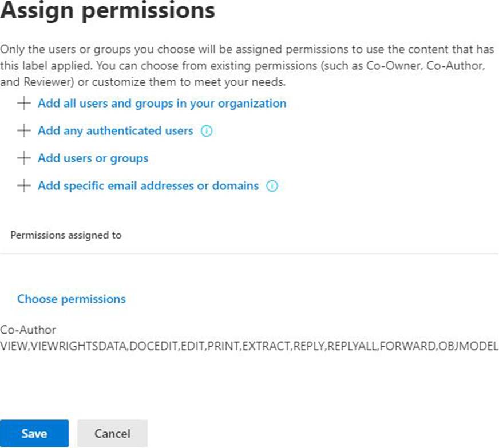Cancel the permission assignment
The image size is (499, 448).
112,433
